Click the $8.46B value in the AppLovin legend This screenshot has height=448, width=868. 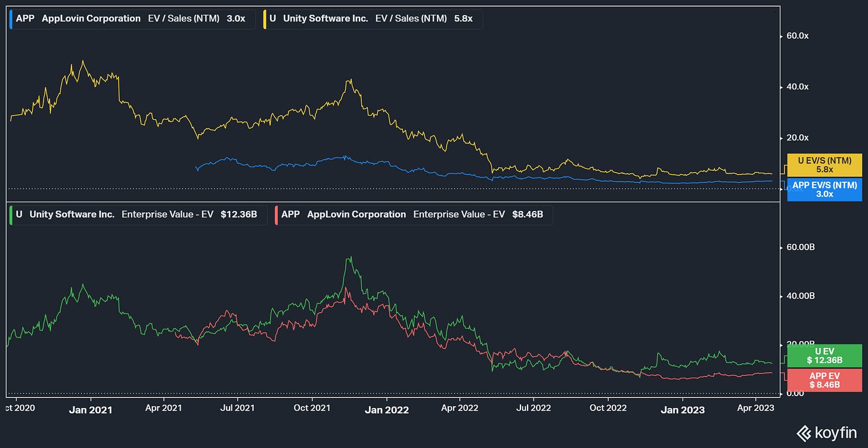[x=528, y=214]
